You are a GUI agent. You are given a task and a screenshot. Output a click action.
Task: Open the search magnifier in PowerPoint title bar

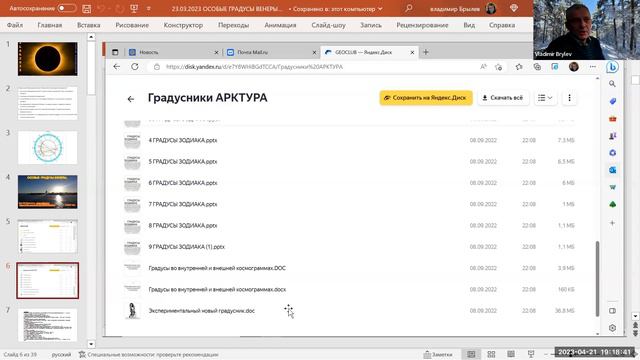409,8
